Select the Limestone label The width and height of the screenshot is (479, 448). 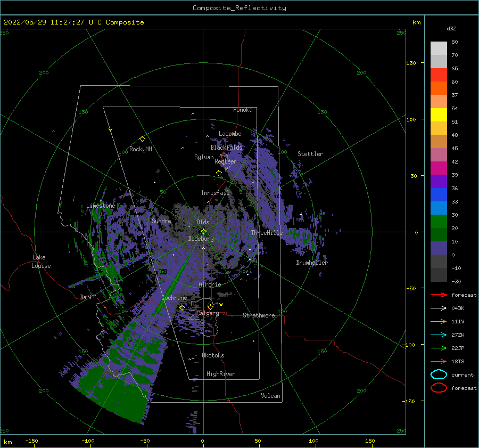coord(101,206)
